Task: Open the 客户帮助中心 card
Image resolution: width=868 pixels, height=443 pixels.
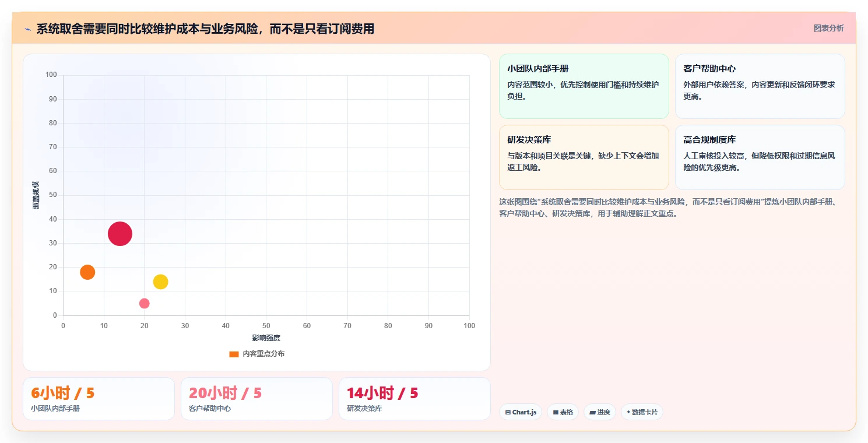Action: (760, 86)
